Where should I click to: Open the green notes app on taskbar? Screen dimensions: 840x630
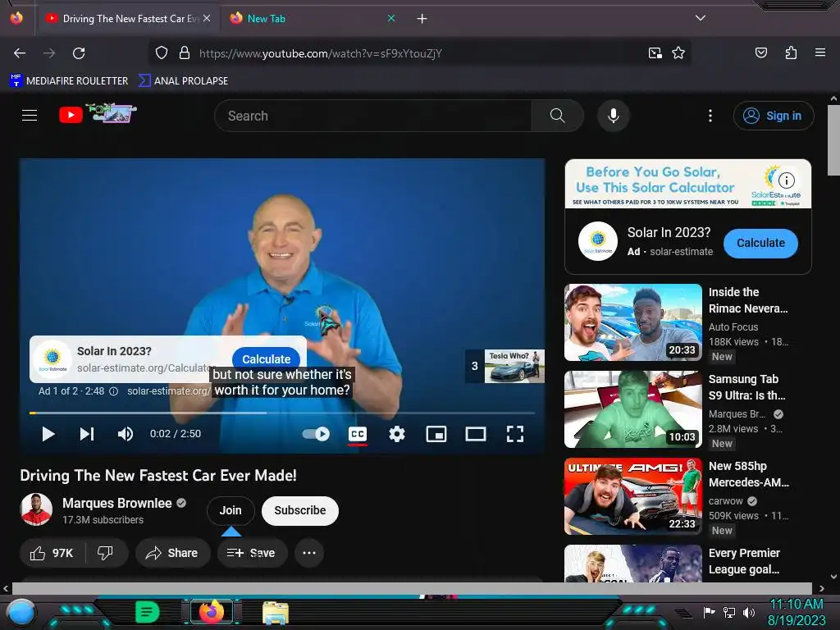tap(148, 612)
